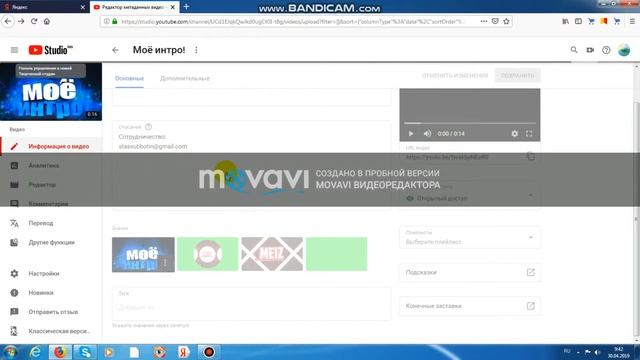
Task: Open new browser tab
Action: tap(186, 7)
